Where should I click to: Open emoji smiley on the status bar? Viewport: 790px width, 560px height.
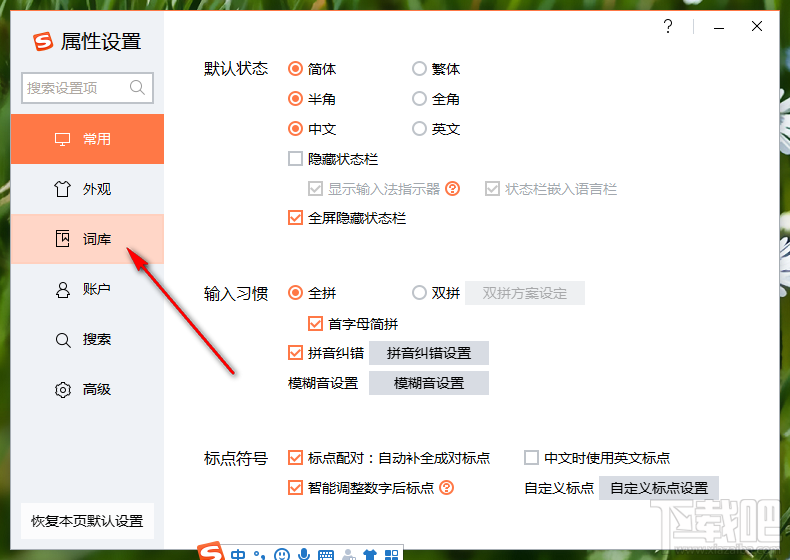pyautogui.click(x=282, y=554)
